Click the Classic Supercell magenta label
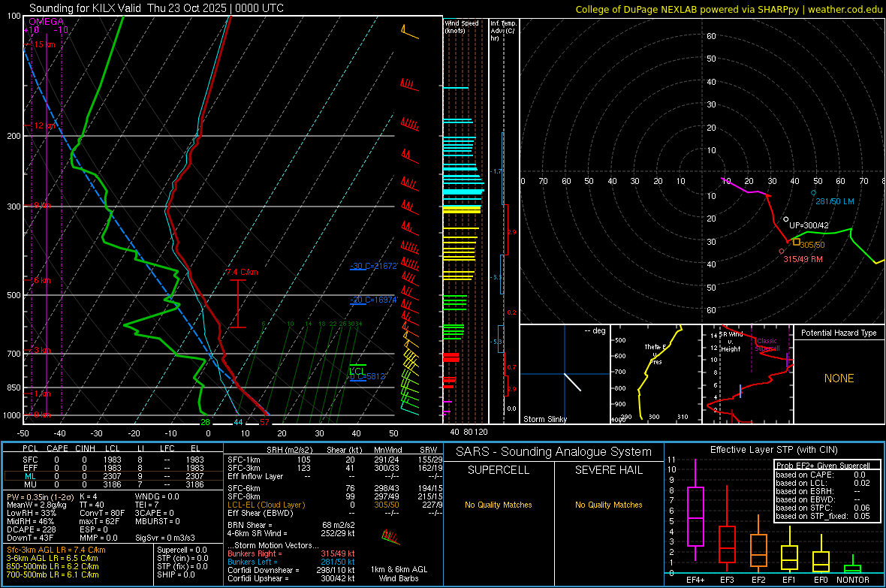This screenshot has width=886, height=588. (x=767, y=345)
